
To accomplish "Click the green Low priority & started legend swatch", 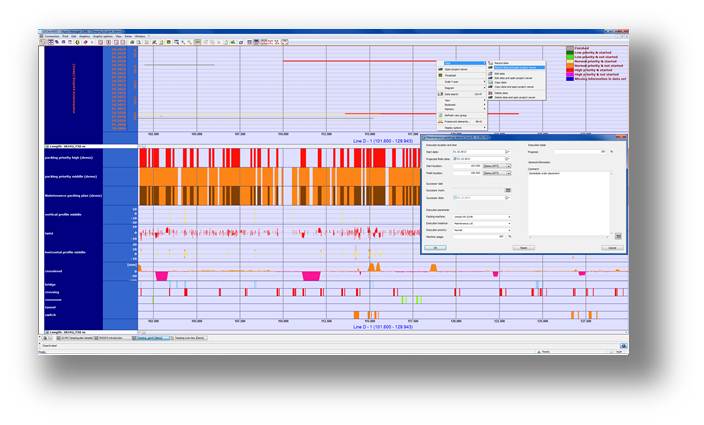I will [570, 52].
